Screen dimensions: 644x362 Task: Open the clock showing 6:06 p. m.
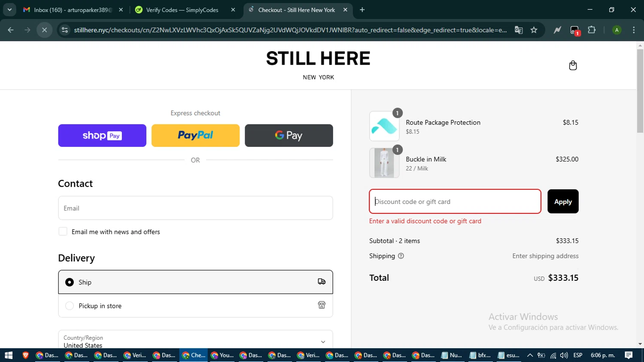[x=603, y=355]
